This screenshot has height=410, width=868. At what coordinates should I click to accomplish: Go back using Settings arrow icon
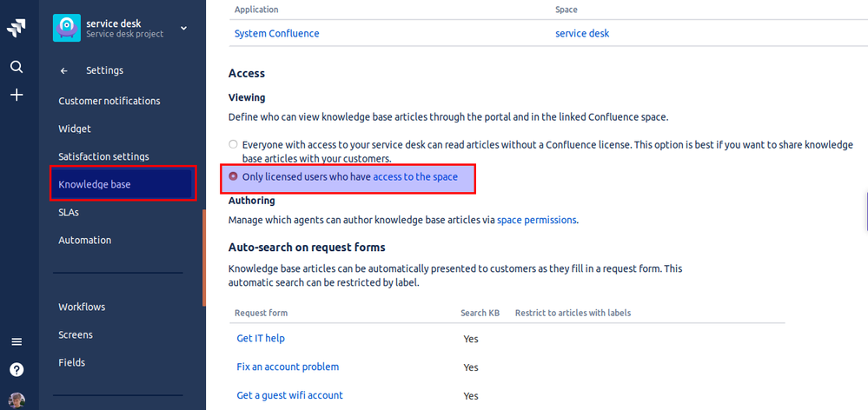pyautogui.click(x=63, y=71)
